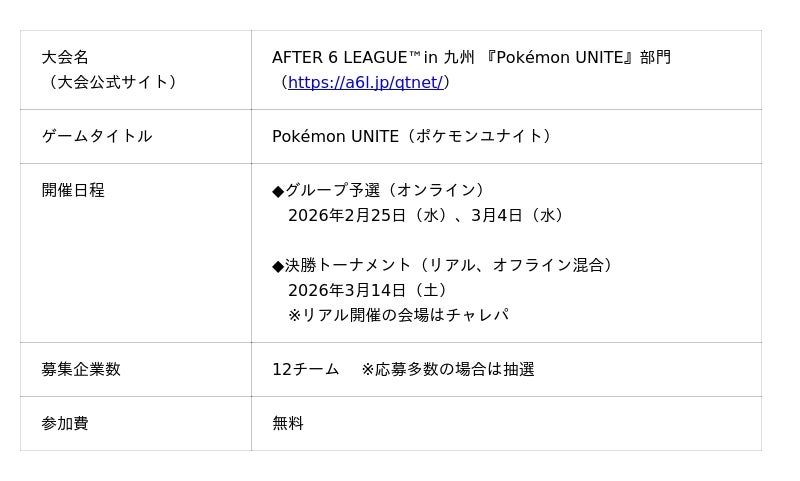Click the （大会公式サイト） label text
The height and width of the screenshot is (481, 800).
[x=113, y=82]
